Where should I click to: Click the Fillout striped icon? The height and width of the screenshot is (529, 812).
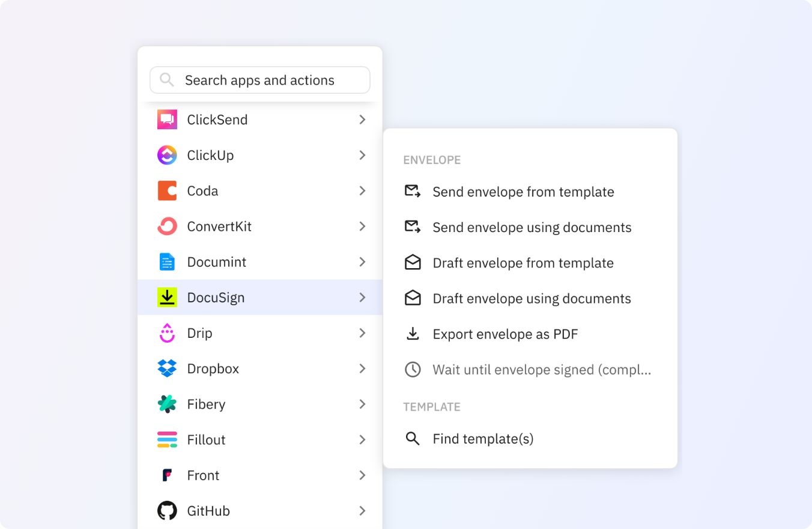(x=167, y=439)
